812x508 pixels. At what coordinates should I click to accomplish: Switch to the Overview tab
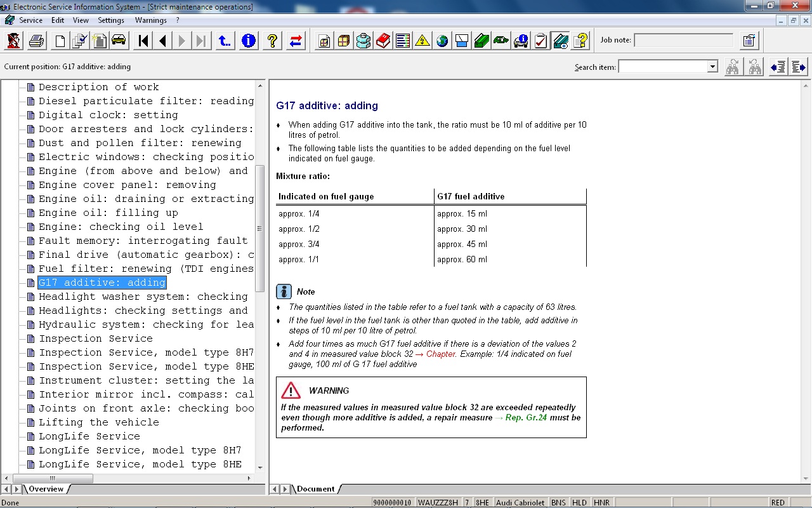[46, 489]
